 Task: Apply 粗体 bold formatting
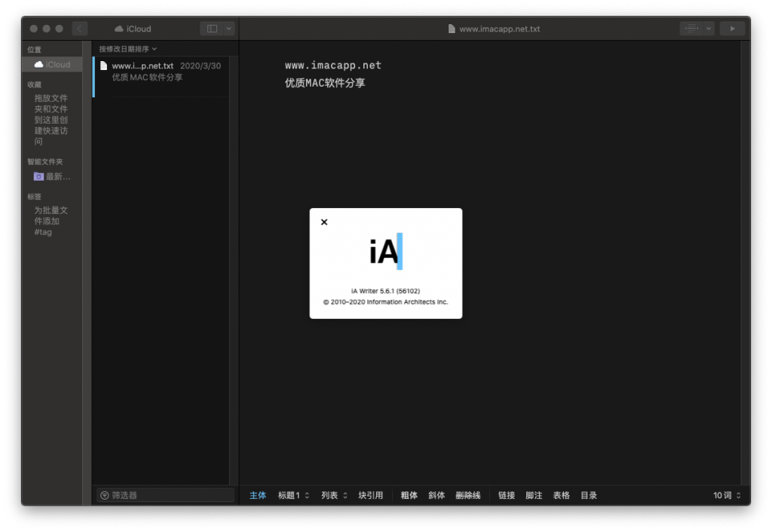[x=409, y=495]
